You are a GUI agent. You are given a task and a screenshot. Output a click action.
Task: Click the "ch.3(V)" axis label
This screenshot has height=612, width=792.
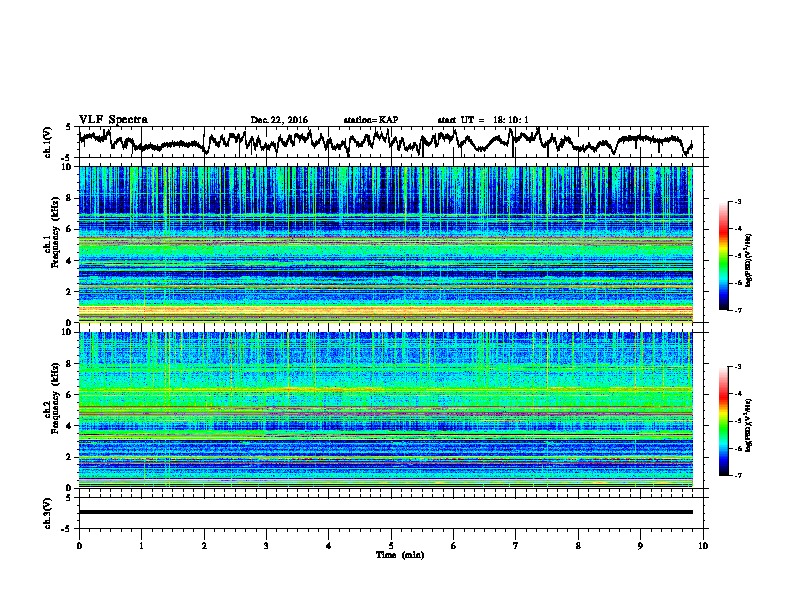coord(48,513)
